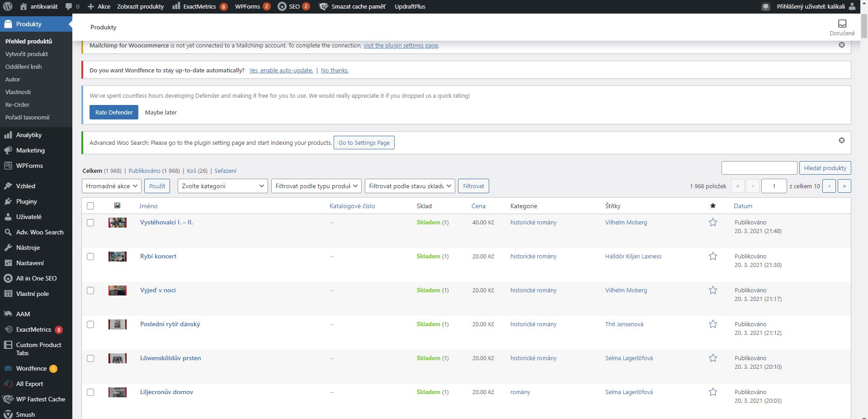Viewport: 868px width, 419px height.
Task: Toggle featured star for Löwensköldův prsten
Action: click(x=713, y=358)
